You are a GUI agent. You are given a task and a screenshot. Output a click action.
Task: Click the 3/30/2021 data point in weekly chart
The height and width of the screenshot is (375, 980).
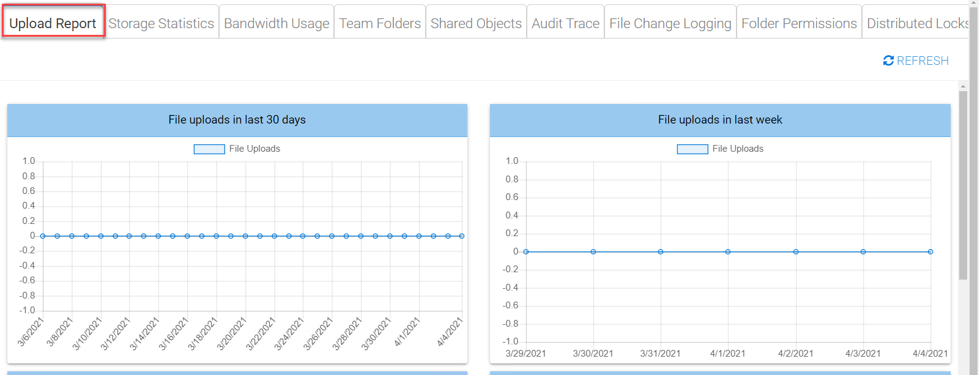[x=593, y=251]
